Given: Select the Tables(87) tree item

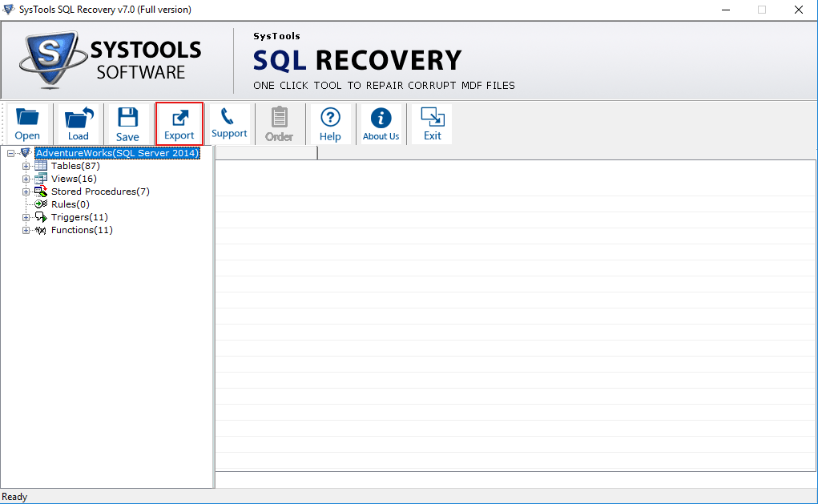Looking at the screenshot, I should (x=75, y=166).
